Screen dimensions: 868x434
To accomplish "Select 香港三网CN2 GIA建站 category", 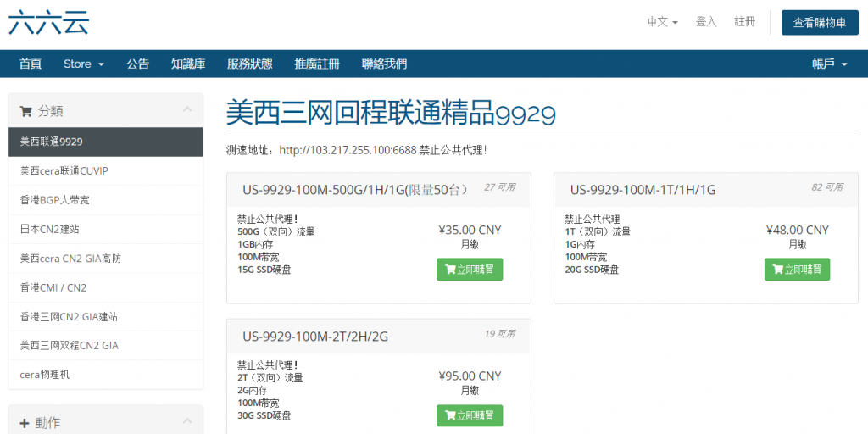I will [x=106, y=317].
